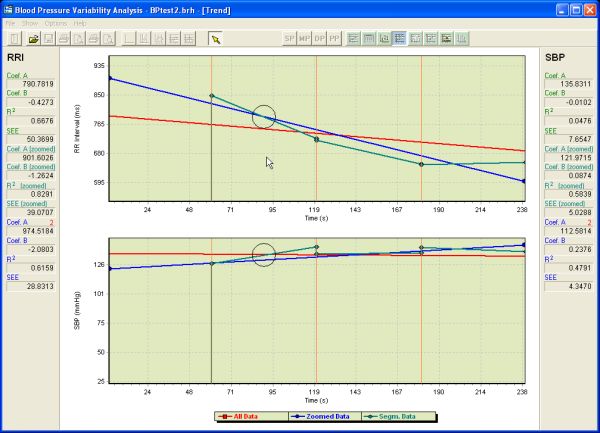Image resolution: width=600 pixels, height=433 pixels.
Task: Click the save disk icon
Action: point(49,39)
